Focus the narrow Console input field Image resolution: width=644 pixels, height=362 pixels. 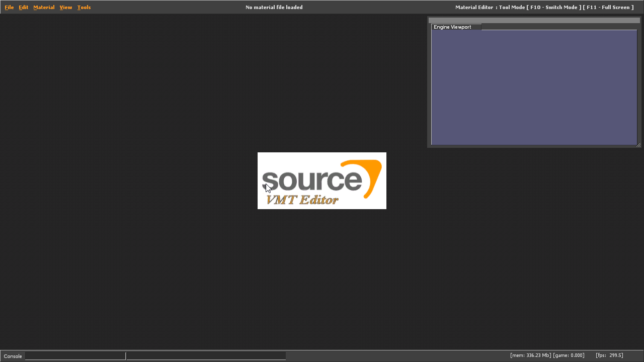point(75,356)
